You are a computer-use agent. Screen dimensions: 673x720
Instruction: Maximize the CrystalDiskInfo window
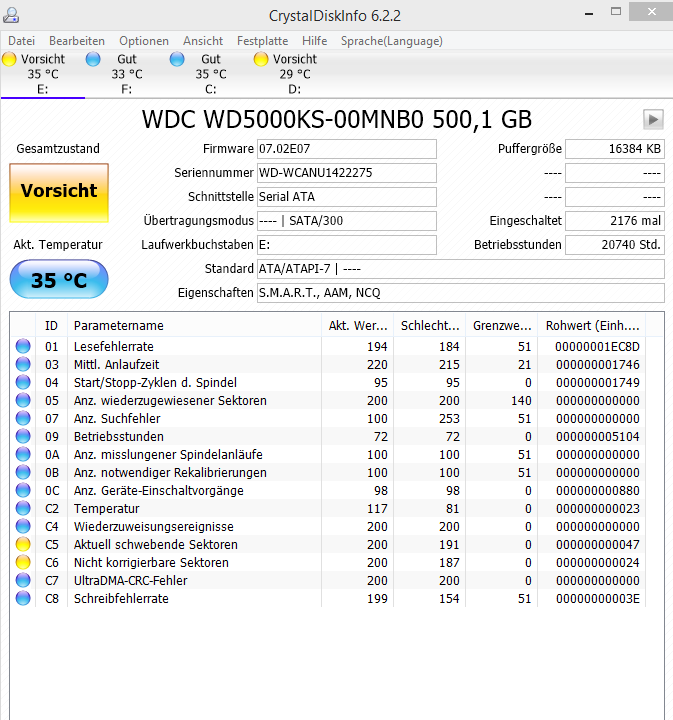point(616,12)
